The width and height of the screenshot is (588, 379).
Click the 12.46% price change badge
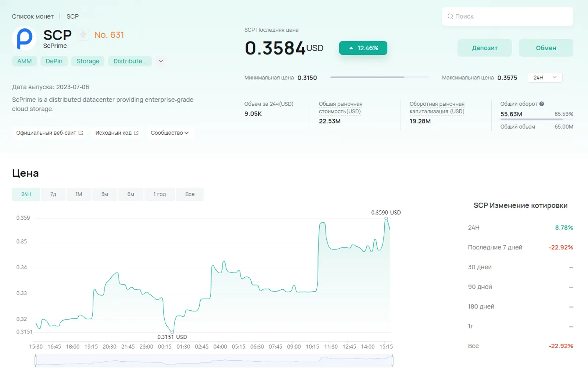(x=363, y=48)
